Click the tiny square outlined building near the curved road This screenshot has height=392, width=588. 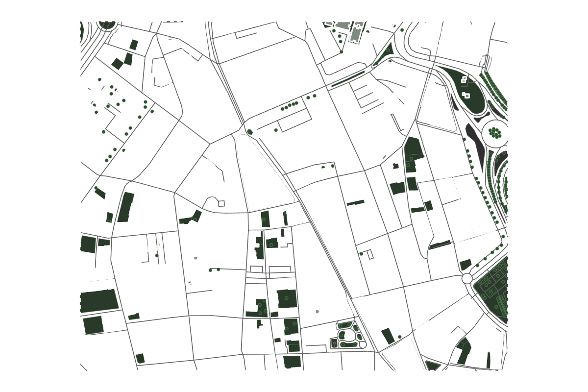pos(221,203)
